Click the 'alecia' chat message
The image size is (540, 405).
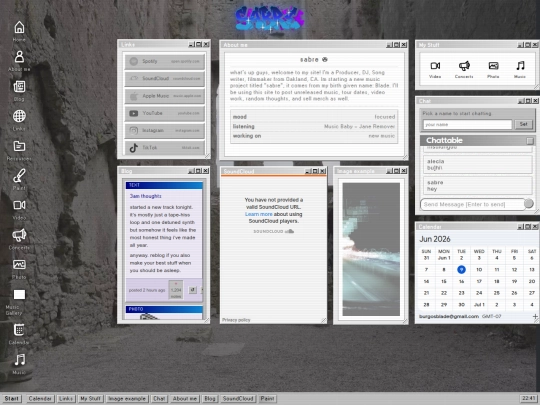pyautogui.click(x=477, y=164)
